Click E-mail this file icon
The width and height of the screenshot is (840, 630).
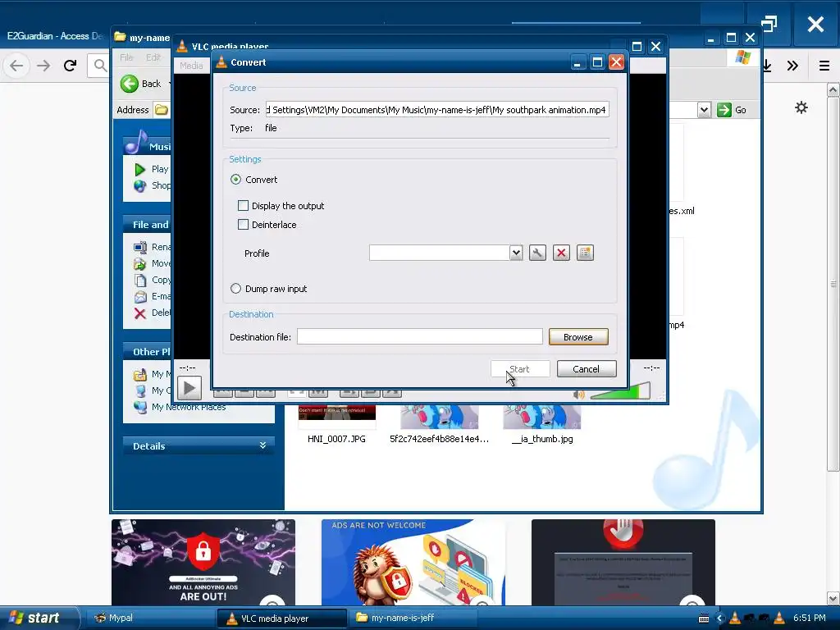point(139,296)
